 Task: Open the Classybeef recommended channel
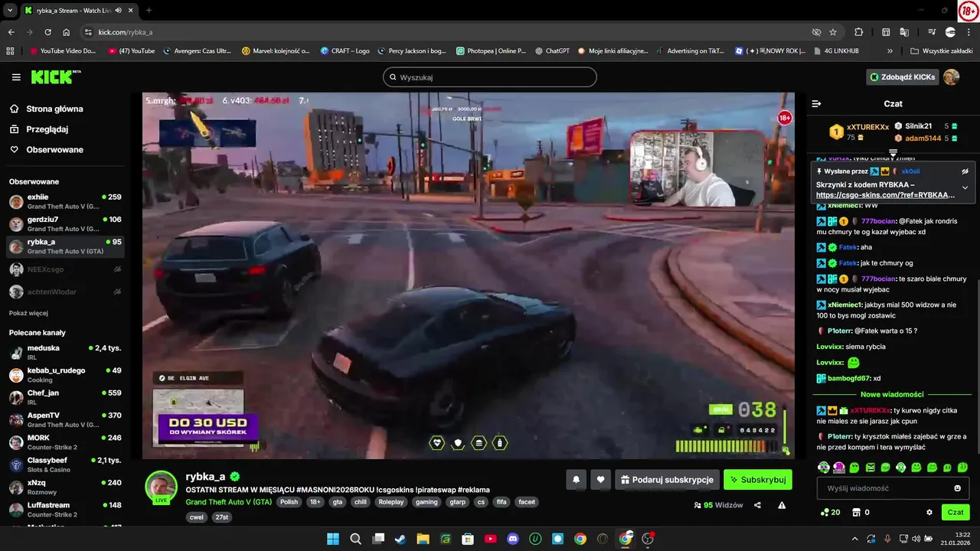66,465
